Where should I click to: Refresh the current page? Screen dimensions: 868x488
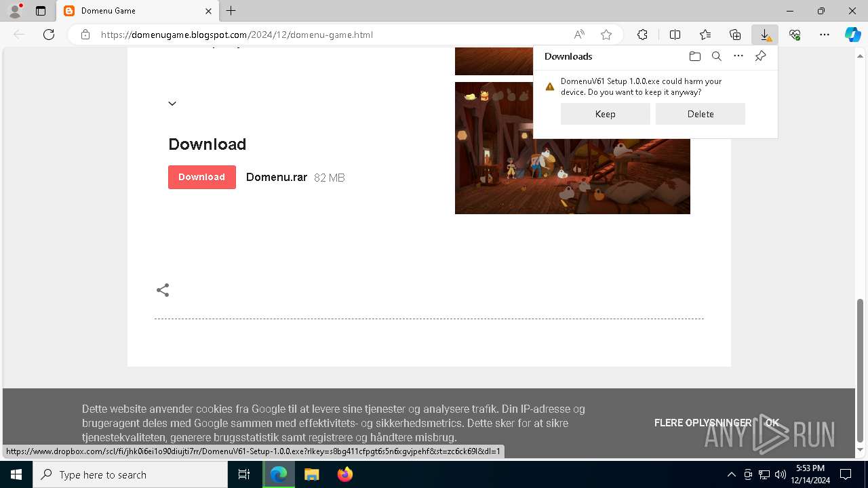(49, 35)
